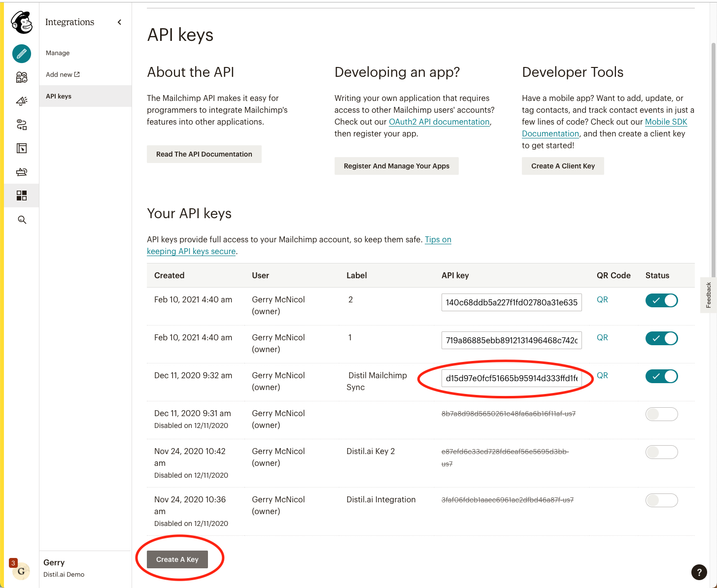Open the Create pencil icon
Screen dimensions: 717x588
pos(22,54)
